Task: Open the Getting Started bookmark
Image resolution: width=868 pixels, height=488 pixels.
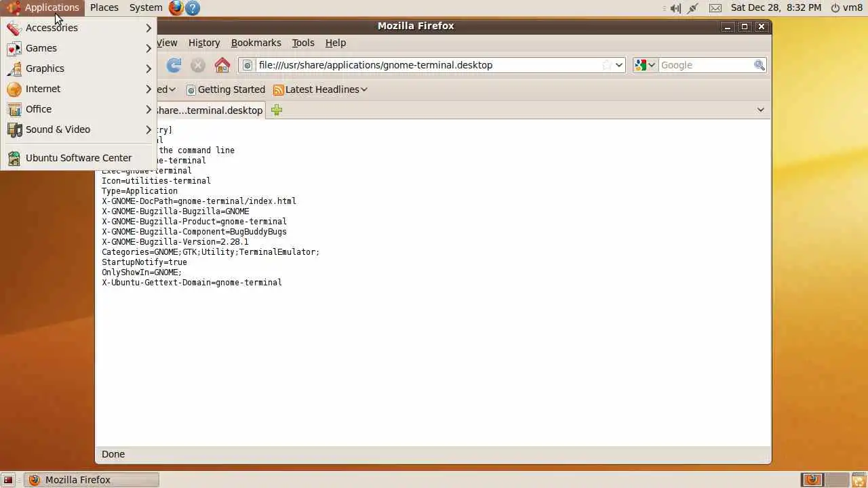Action: point(225,89)
